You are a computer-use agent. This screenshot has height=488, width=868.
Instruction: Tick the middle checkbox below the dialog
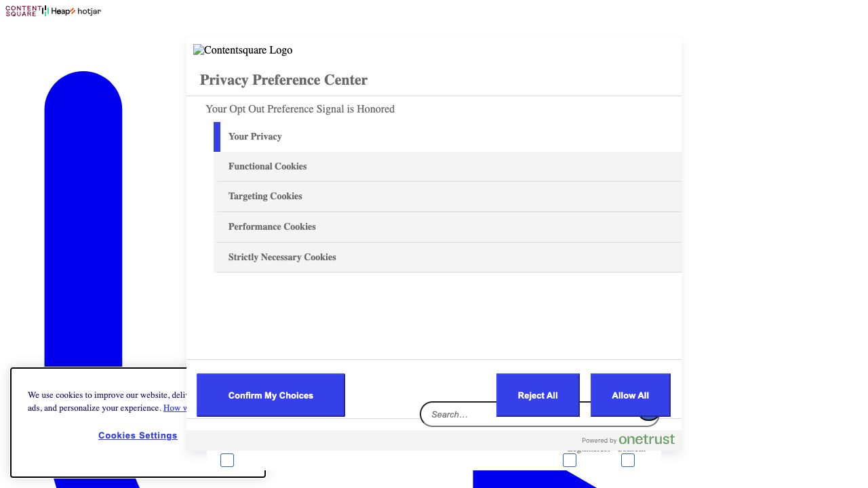coord(570,460)
